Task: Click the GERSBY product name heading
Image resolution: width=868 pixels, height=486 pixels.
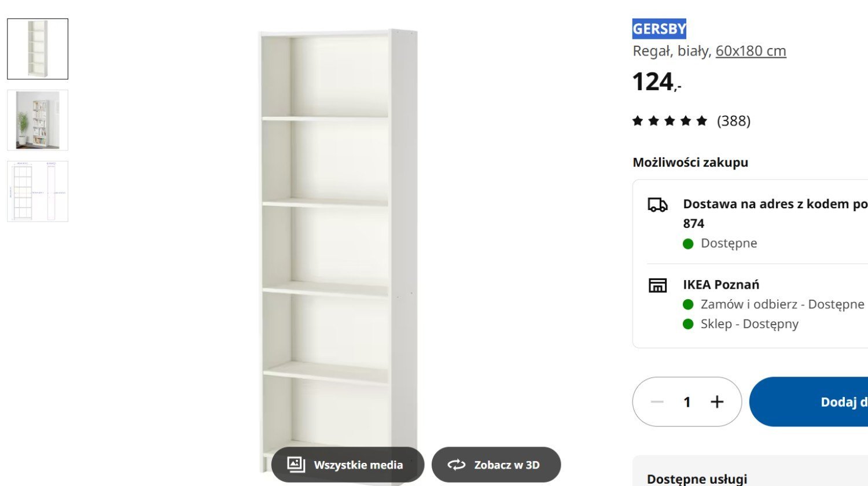Action: [659, 28]
